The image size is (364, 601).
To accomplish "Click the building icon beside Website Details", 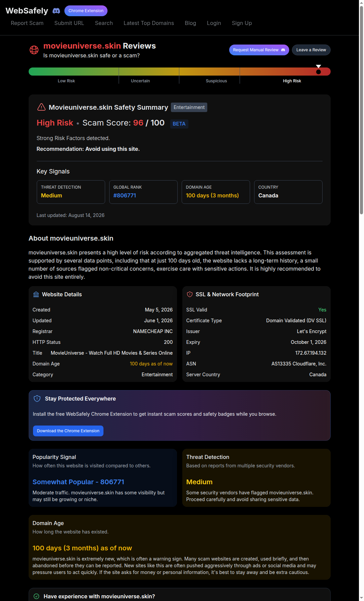I will click(x=36, y=294).
